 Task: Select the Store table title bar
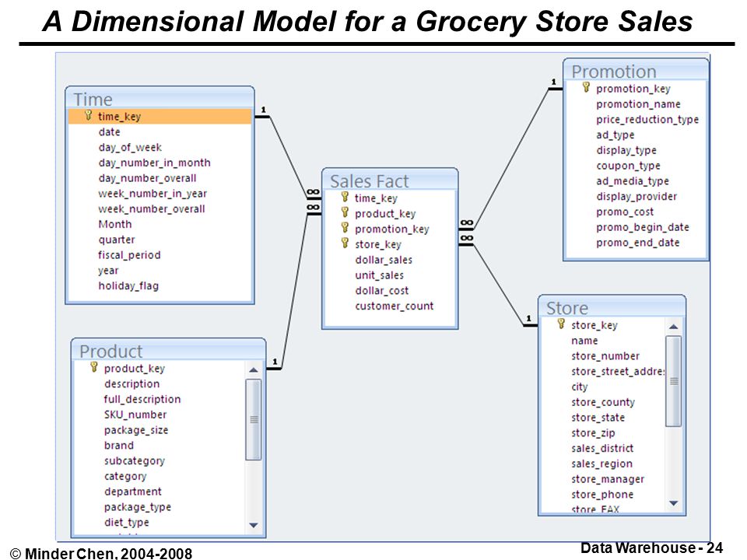tap(612, 307)
